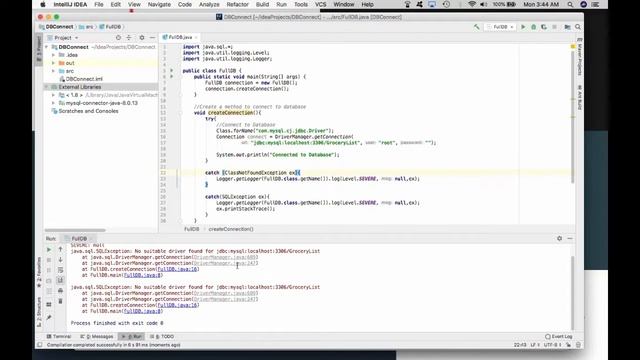Click the Run console vertical scrollbar
The height and width of the screenshot is (360, 640).
(x=572, y=292)
